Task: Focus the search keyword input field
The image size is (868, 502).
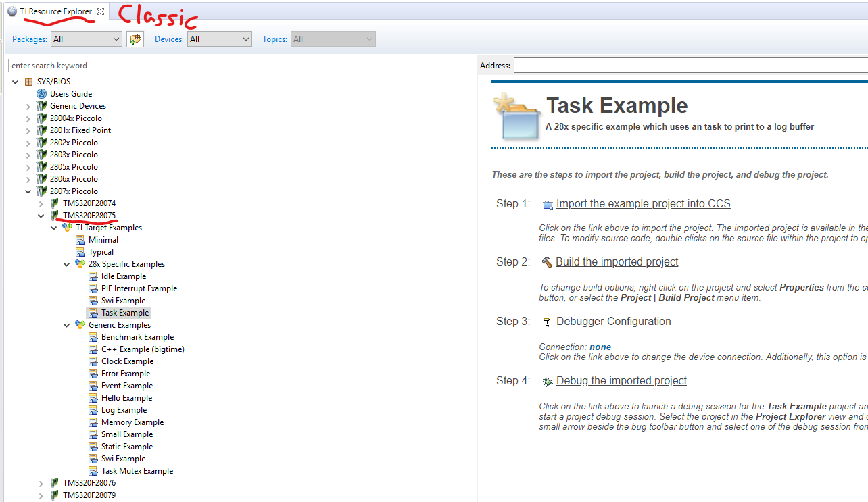Action: click(241, 66)
